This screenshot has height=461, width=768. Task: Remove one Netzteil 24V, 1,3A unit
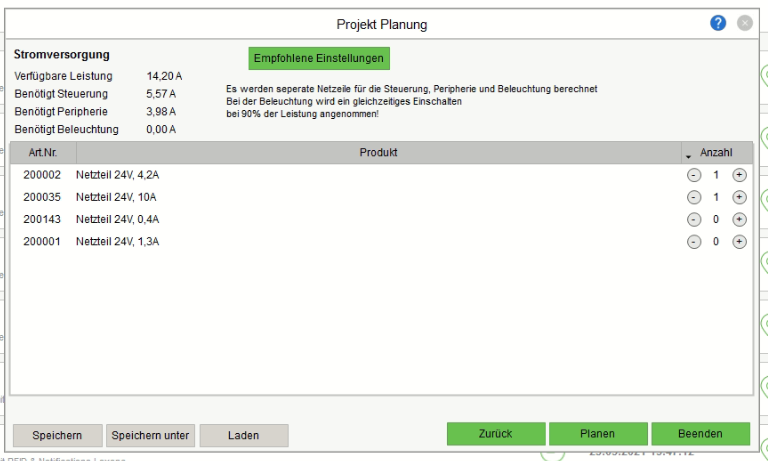[x=694, y=241]
